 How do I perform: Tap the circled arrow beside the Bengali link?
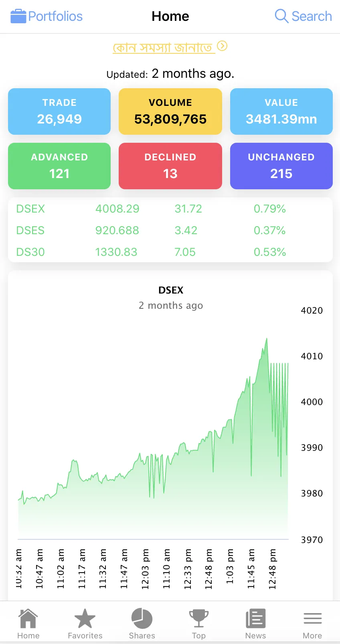(222, 46)
